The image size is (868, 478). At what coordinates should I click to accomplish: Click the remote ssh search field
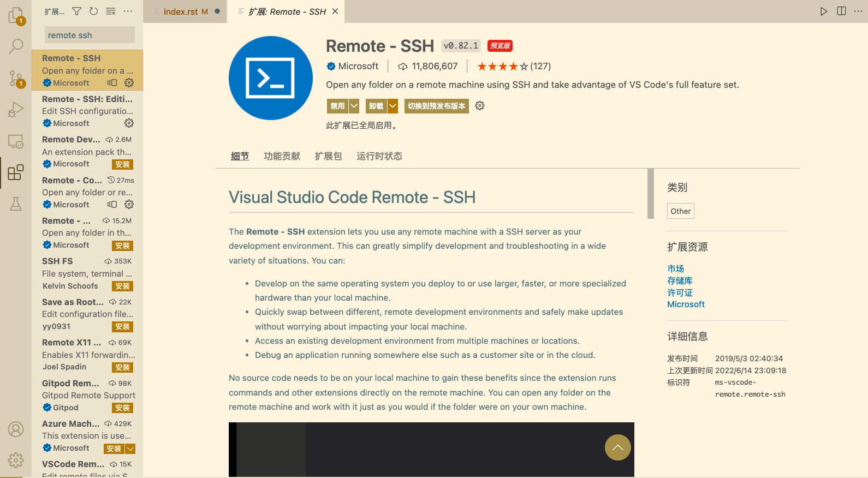point(90,35)
